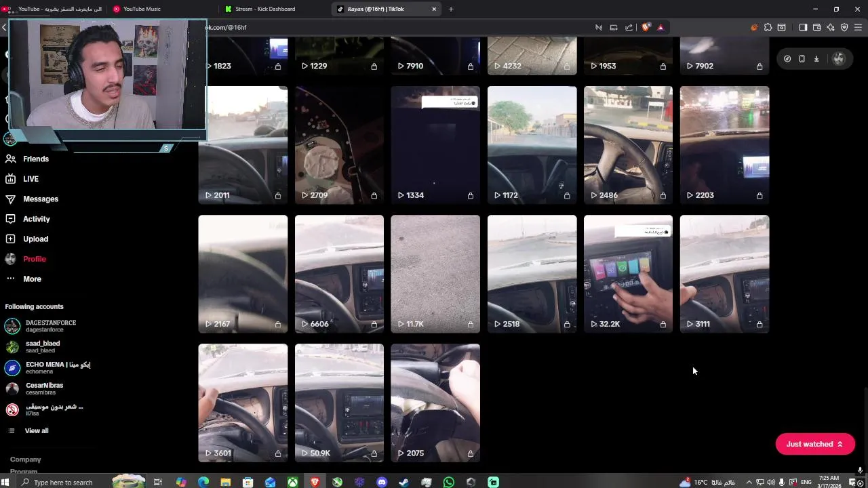Open Brave VPN shield icon
The width and height of the screenshot is (868, 488).
tap(844, 27)
